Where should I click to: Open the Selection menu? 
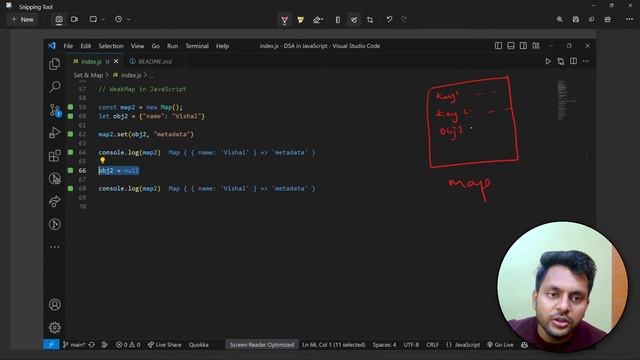tap(111, 46)
